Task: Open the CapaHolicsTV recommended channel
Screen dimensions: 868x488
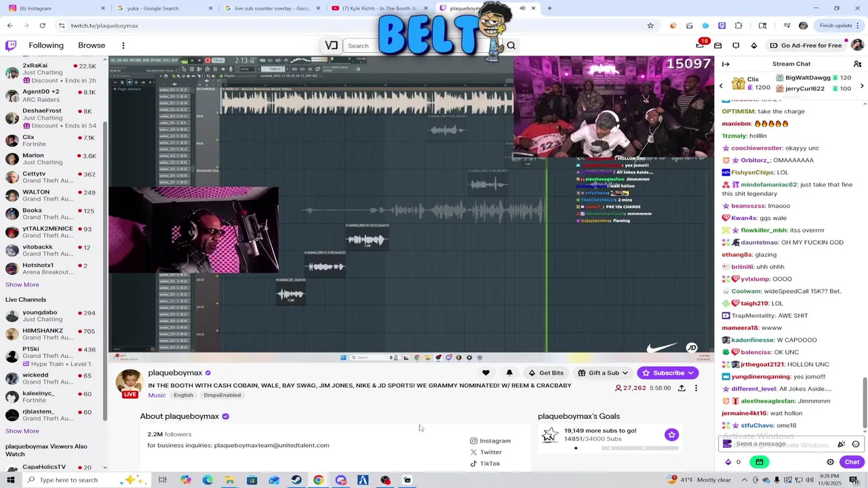Action: coord(53,467)
